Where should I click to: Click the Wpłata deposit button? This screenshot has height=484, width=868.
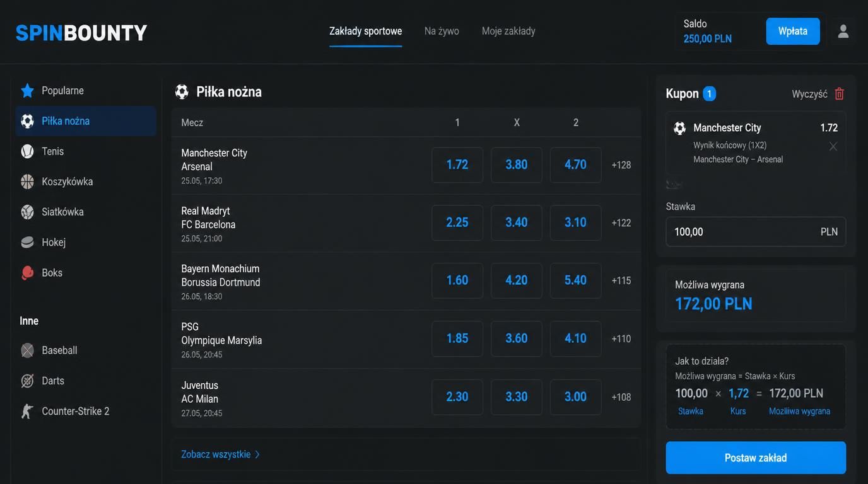click(793, 31)
